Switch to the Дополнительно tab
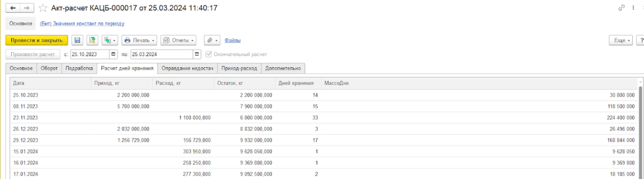Image resolution: width=644 pixels, height=179 pixels. coord(283,68)
